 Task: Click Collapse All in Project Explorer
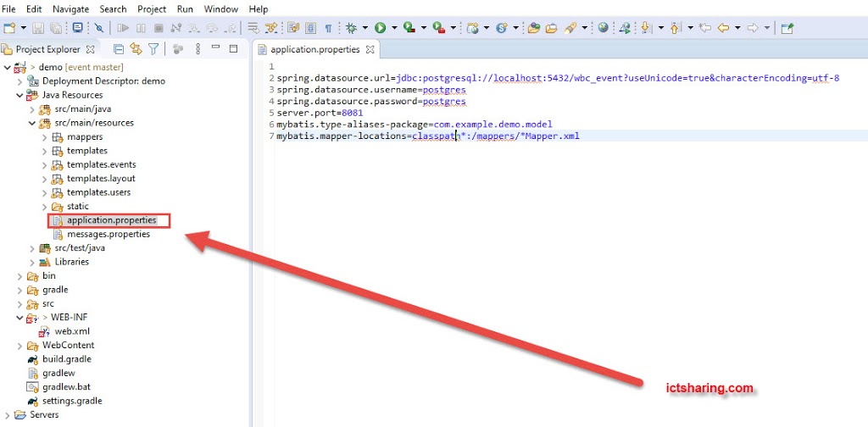coord(118,49)
